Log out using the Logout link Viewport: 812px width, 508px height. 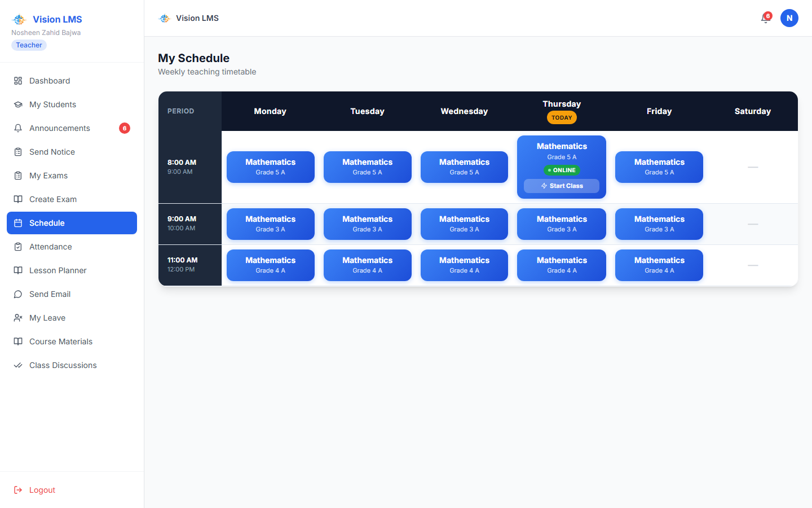pyautogui.click(x=72, y=490)
